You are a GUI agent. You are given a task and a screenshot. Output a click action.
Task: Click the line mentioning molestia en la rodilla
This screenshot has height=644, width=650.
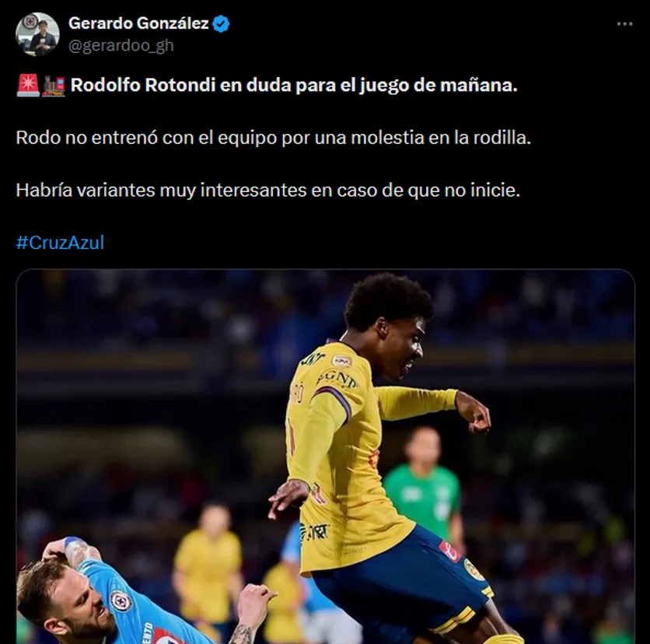click(x=273, y=138)
